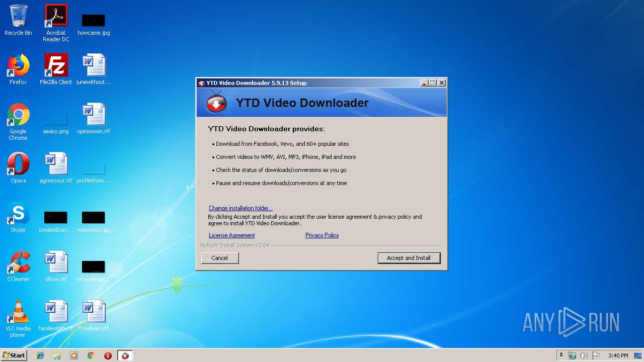
Task: Click 'Pause and resume downloads' bullet text
Action: coord(281,183)
